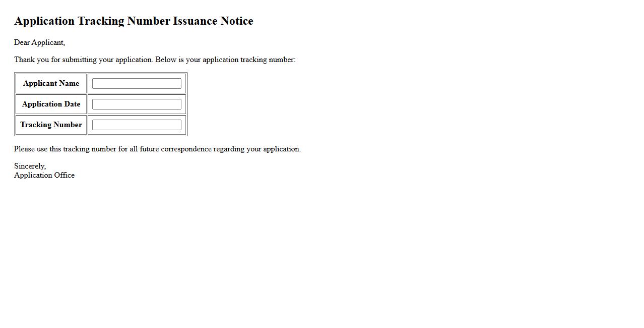Click the word 'correspondence' in closing paragraph
The width and height of the screenshot is (644, 328).
(x=186, y=149)
